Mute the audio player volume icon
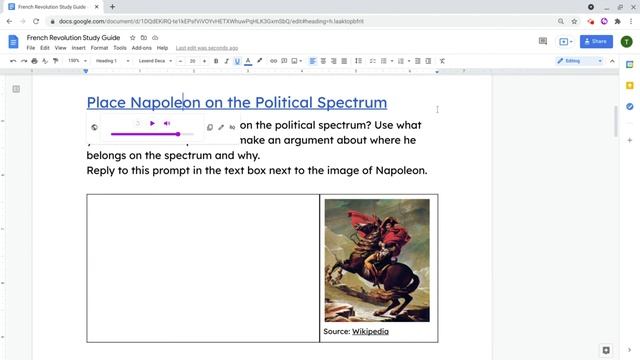 pos(167,123)
